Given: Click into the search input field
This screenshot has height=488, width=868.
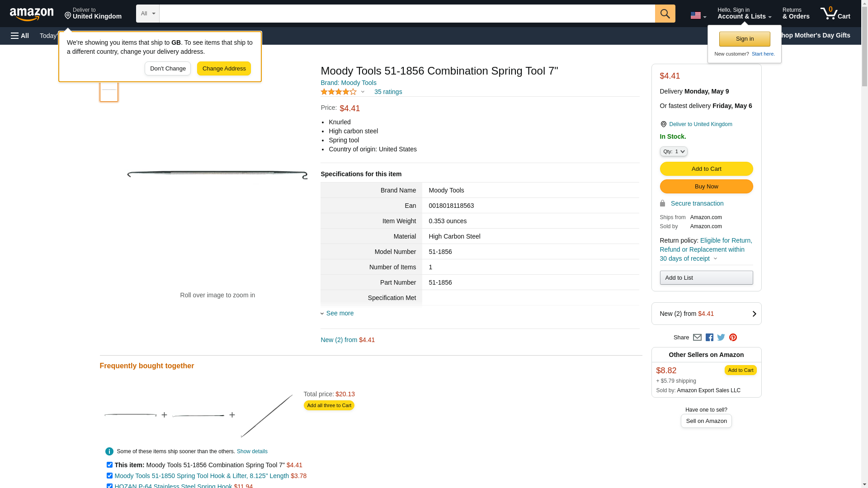Looking at the screenshot, I should (407, 14).
